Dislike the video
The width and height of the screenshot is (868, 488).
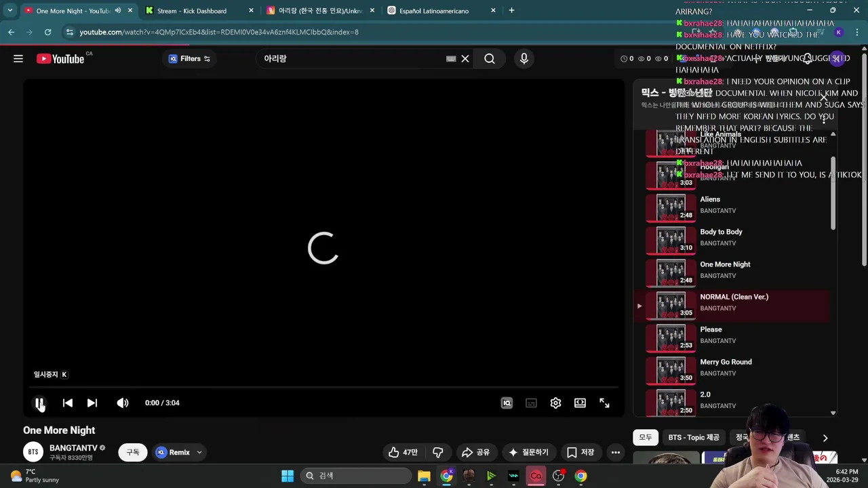pyautogui.click(x=438, y=452)
